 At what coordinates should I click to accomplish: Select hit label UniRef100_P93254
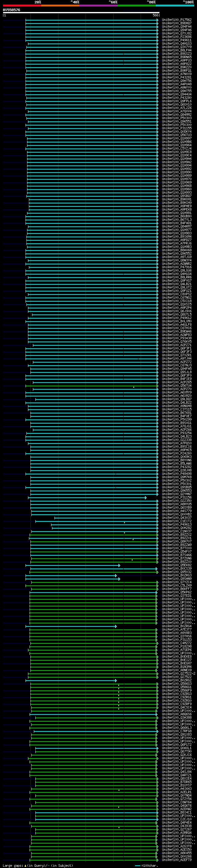176,433
